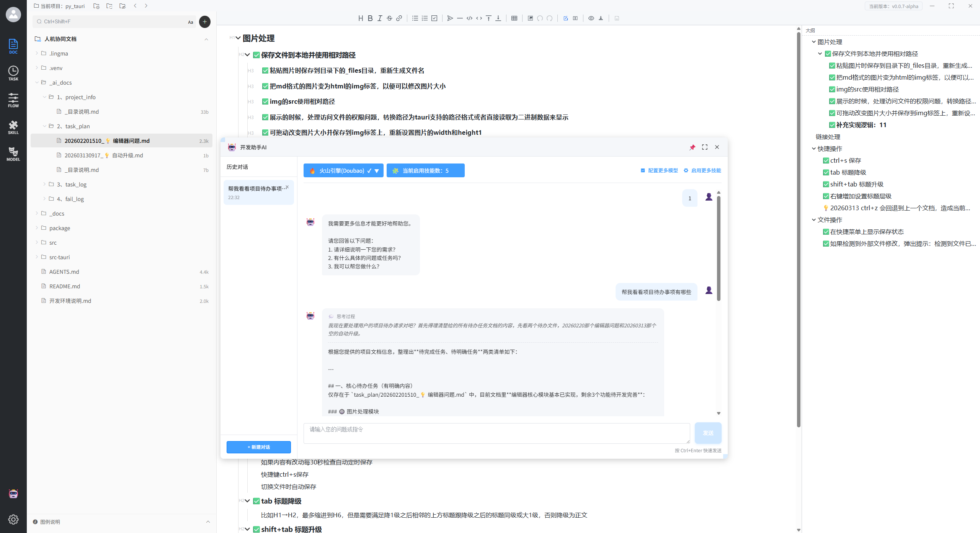Viewport: 980px width, 533px height.
Task: Toggle the checkbox beside img的src使用相对路径
Action: (x=266, y=101)
